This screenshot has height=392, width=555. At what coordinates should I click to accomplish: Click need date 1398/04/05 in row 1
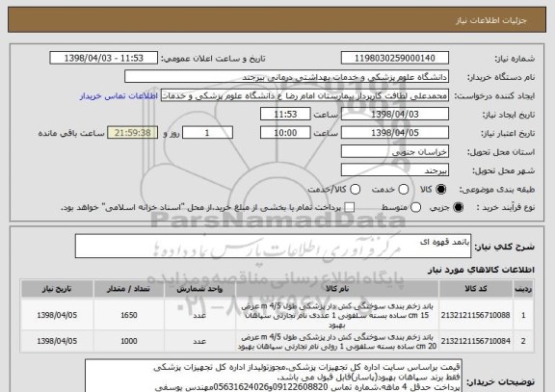57,315
